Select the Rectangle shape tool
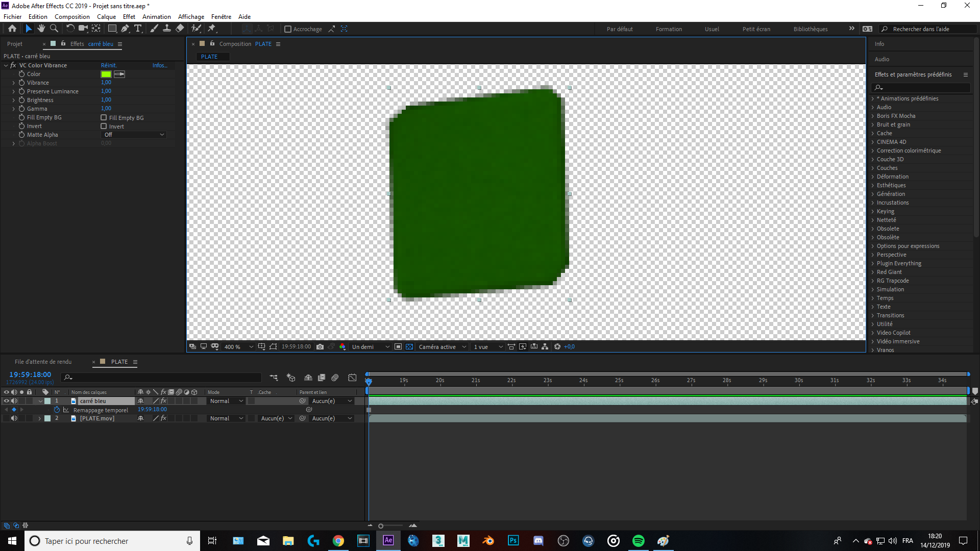 tap(112, 29)
